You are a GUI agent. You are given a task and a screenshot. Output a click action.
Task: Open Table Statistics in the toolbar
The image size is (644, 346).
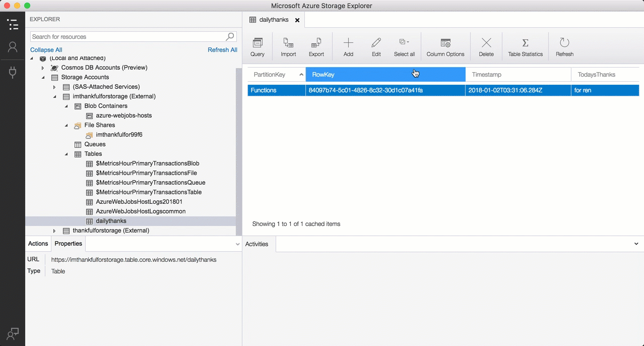point(525,47)
